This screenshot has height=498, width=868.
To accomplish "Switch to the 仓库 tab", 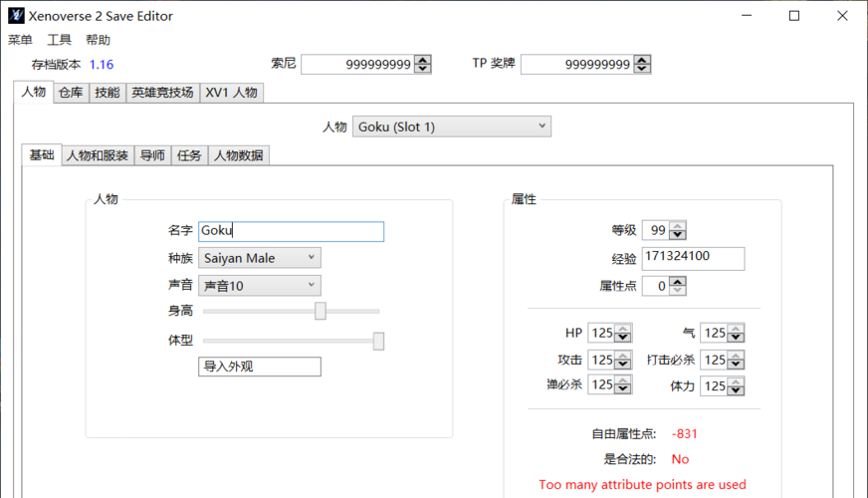I will click(x=71, y=93).
